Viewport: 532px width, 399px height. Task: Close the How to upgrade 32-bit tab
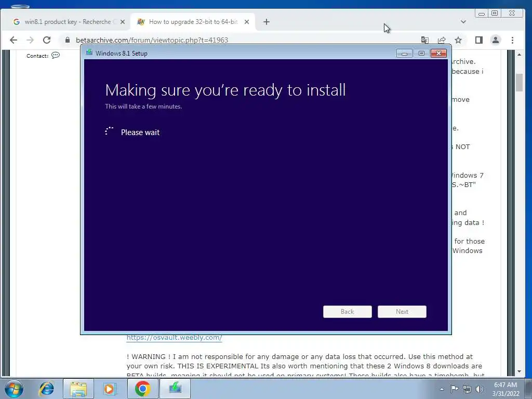pyautogui.click(x=247, y=22)
